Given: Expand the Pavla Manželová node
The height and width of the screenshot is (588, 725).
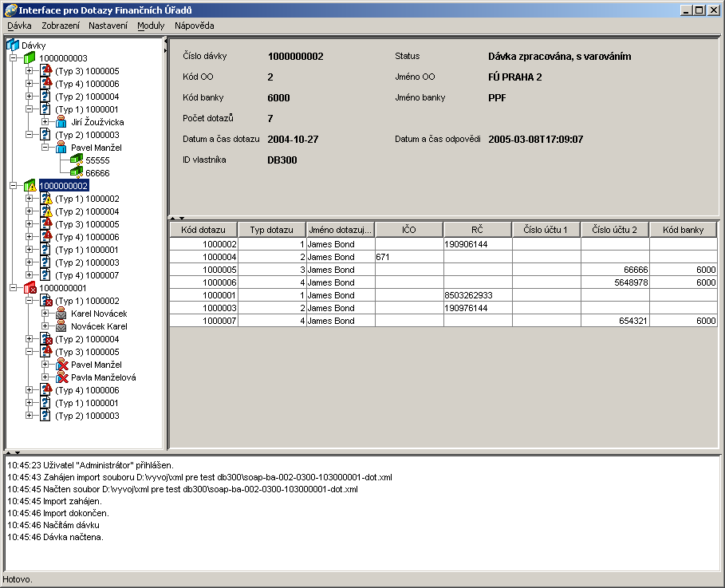Looking at the screenshot, I should pos(45,377).
